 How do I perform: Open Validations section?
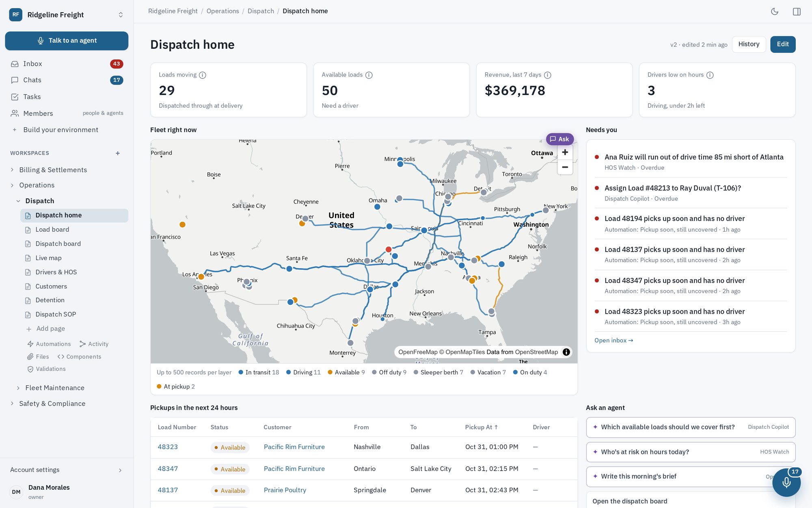click(46, 369)
